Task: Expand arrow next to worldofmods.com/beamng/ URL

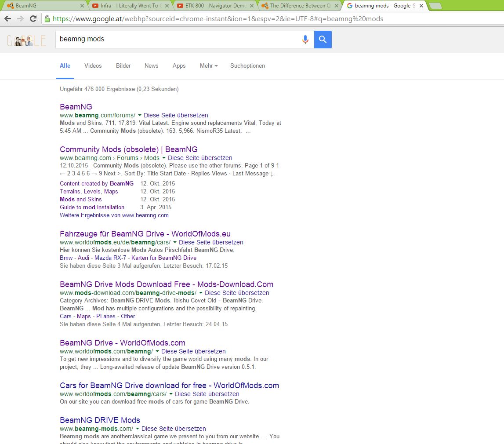Action: pyautogui.click(x=157, y=351)
